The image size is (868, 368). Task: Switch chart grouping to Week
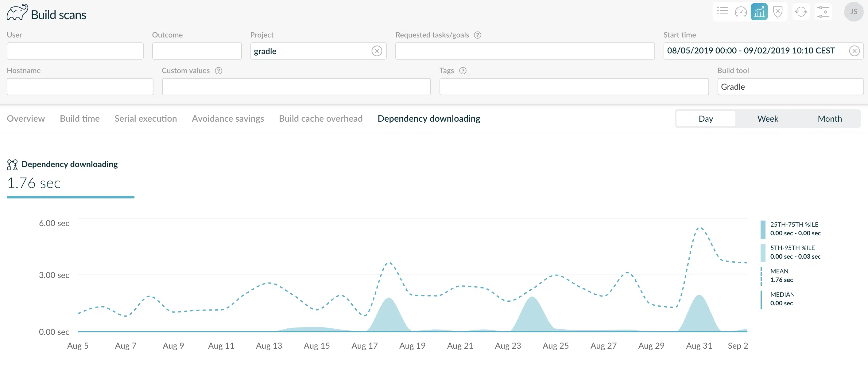pos(768,119)
